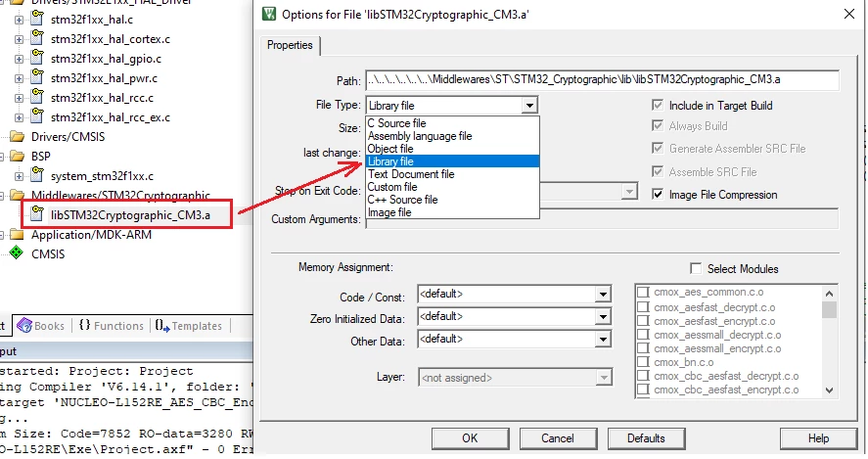Click the Application/MDK-ARM folder icon
The width and height of the screenshot is (868, 459).
click(18, 234)
